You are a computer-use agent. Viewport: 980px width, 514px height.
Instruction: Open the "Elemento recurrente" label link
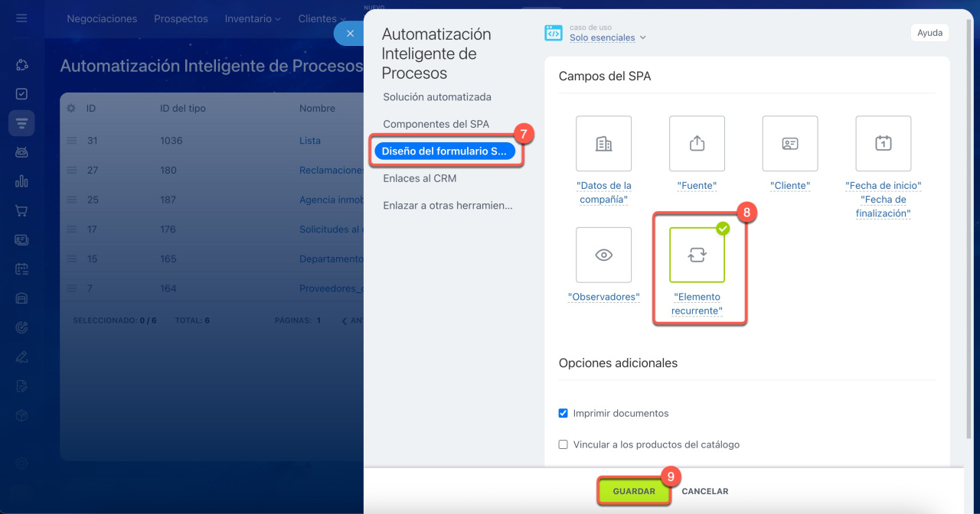point(697,304)
